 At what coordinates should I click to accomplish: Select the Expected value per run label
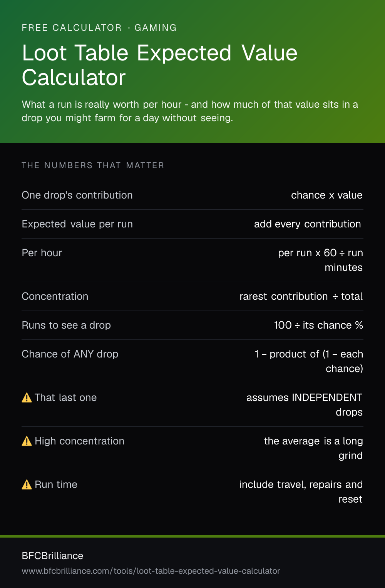tap(77, 224)
